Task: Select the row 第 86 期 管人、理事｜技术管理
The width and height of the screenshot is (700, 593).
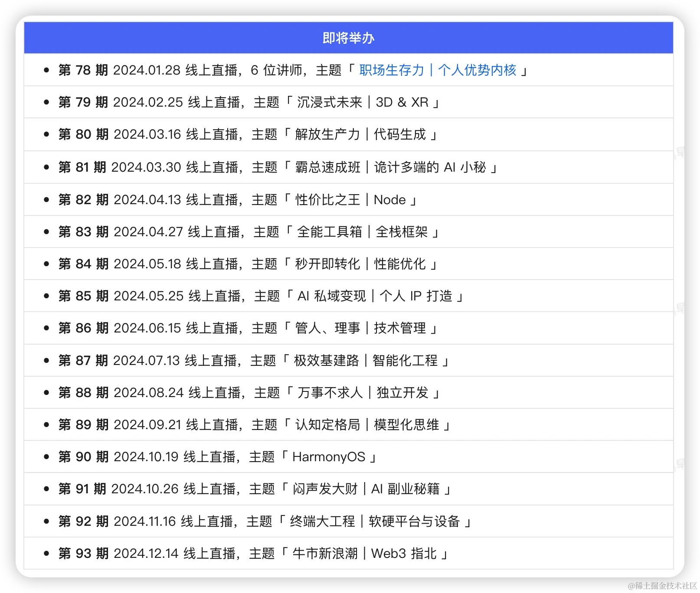Action: 349,328
